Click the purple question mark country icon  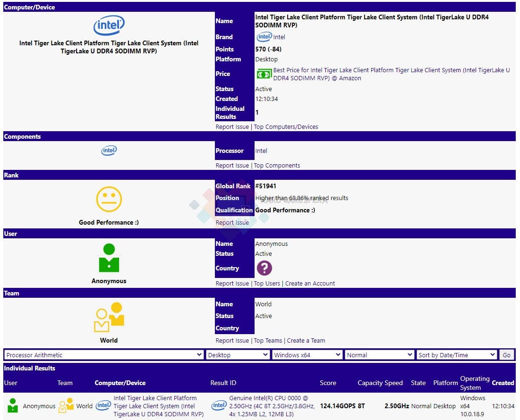coord(264,268)
